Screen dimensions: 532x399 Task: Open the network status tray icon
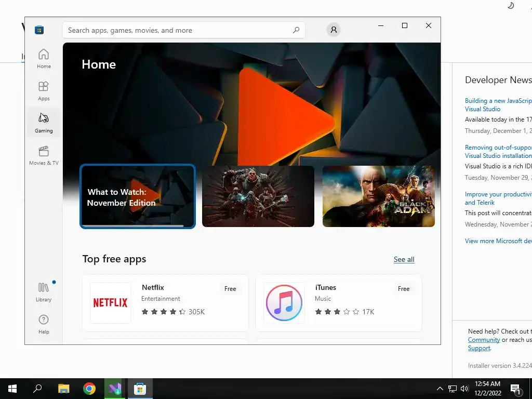tap(453, 389)
